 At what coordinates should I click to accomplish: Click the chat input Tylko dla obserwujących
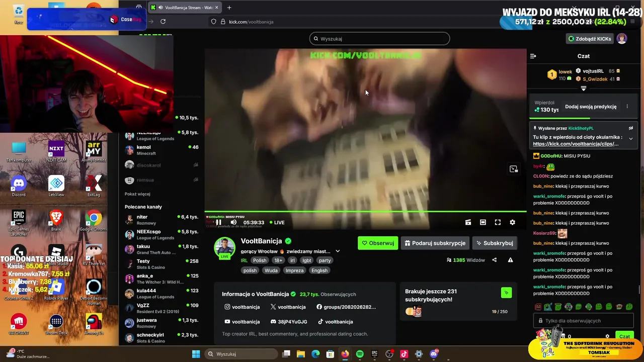pos(583,321)
